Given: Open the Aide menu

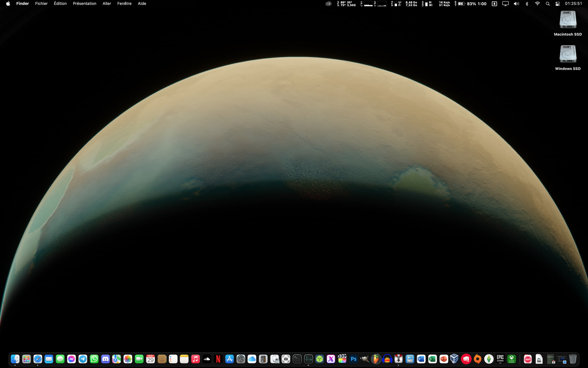Looking at the screenshot, I should (142, 4).
